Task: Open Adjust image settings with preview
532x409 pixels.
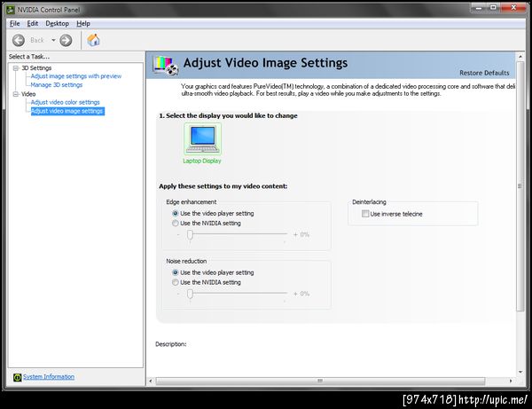Action: tap(76, 76)
